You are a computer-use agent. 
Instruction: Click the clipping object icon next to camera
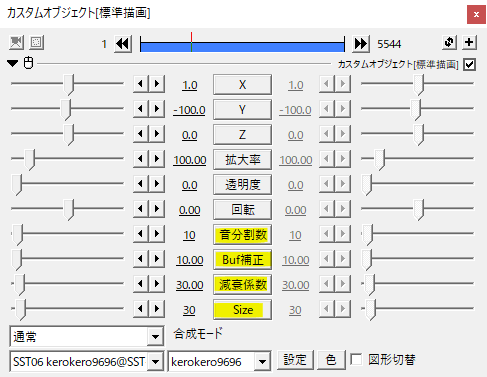click(36, 43)
